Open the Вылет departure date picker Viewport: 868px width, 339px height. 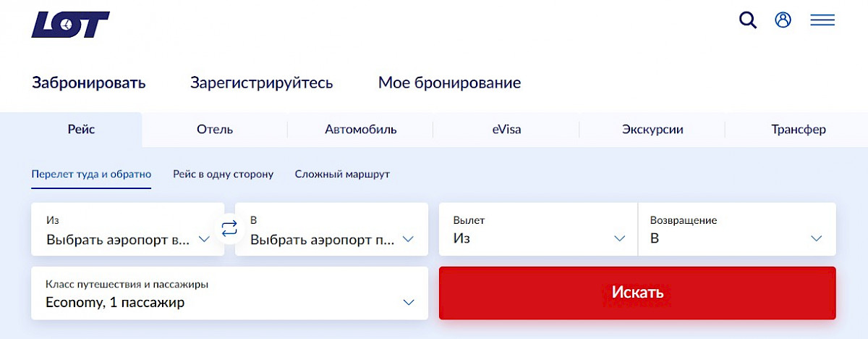(x=538, y=229)
